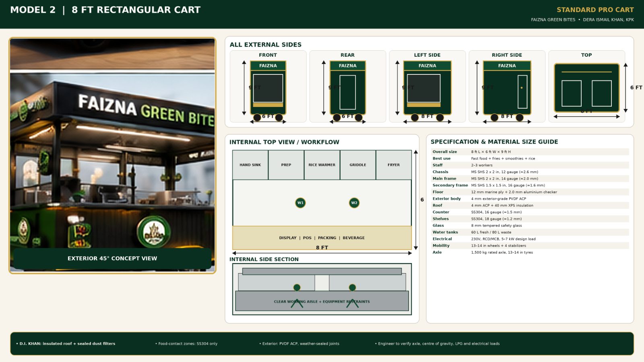Click 'Food-contact zones: SS304 only' footer note
This screenshot has width=644, height=362.
(186, 343)
